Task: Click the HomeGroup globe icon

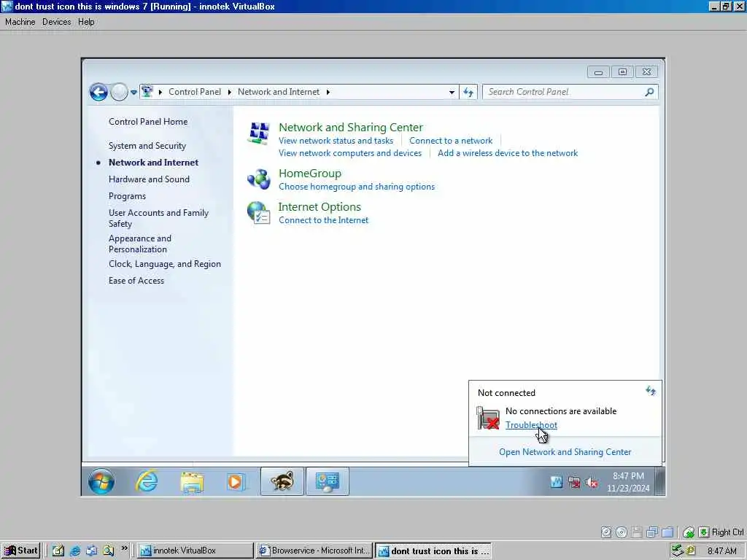Action: tap(259, 179)
